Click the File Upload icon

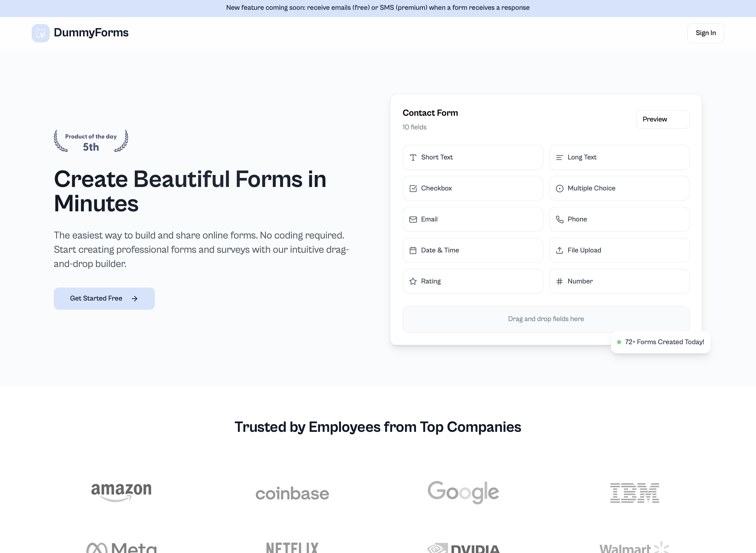(x=560, y=250)
